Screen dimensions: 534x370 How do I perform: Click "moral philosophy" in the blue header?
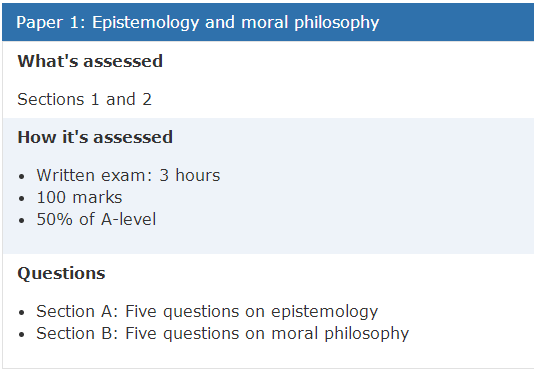tap(310, 23)
